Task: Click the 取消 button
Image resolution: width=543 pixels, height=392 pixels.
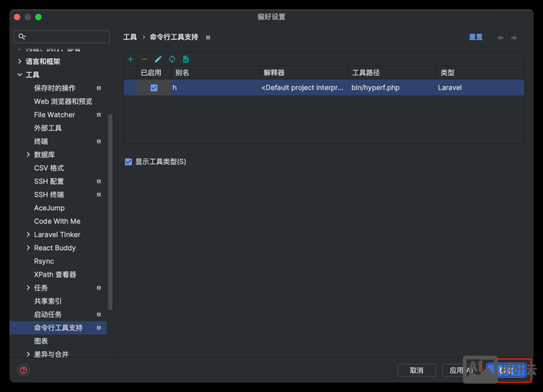Action: pyautogui.click(x=416, y=370)
